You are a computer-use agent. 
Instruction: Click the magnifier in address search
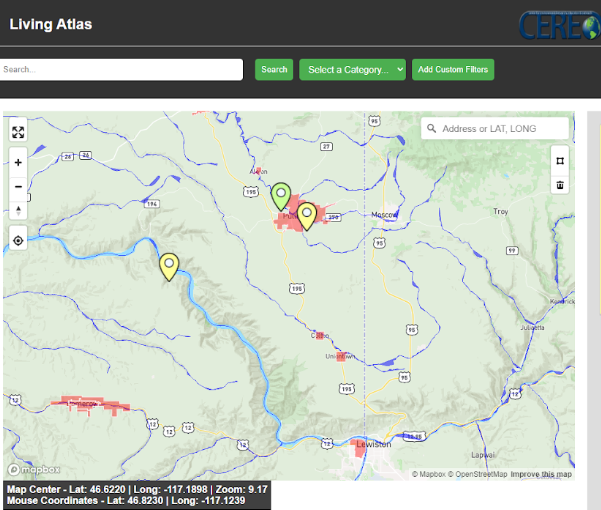[432, 128]
